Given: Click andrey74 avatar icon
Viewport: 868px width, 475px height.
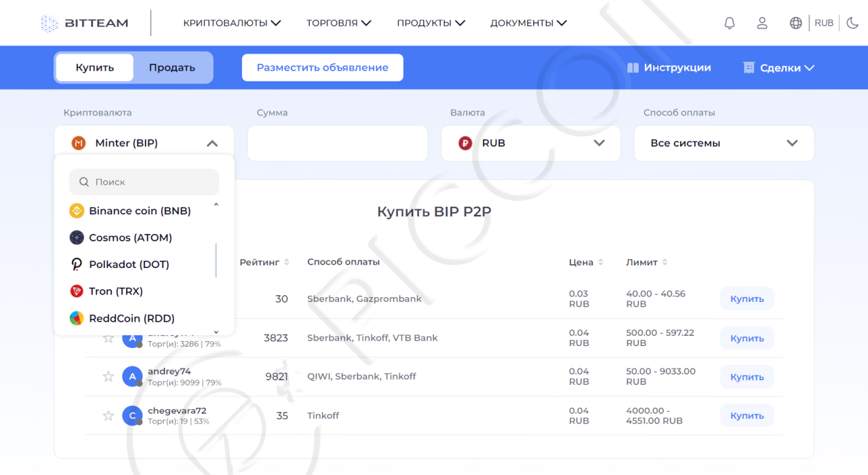Looking at the screenshot, I should 132,377.
